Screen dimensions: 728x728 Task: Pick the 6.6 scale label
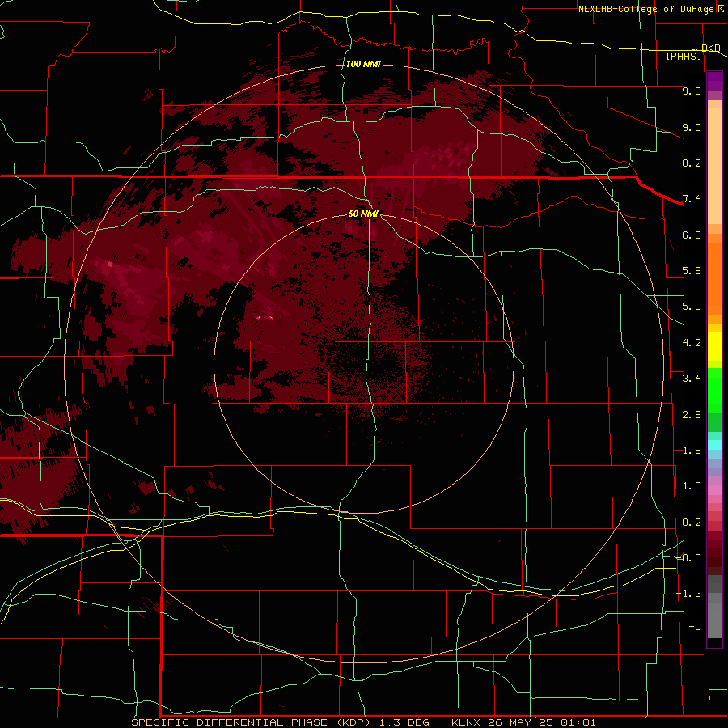692,235
